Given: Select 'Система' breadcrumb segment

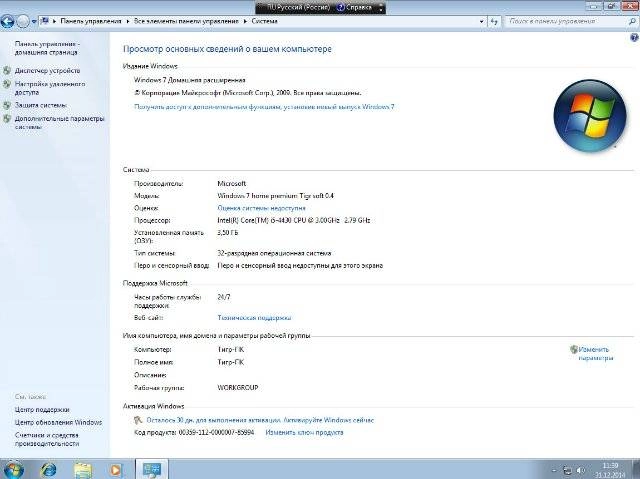Looking at the screenshot, I should 264,21.
